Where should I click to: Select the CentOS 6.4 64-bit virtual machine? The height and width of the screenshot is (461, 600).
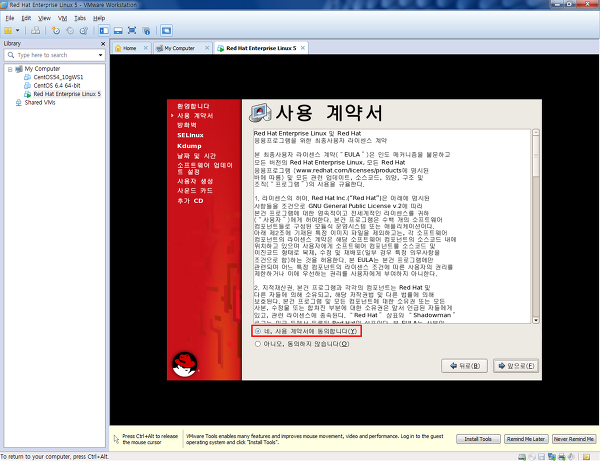(57, 86)
